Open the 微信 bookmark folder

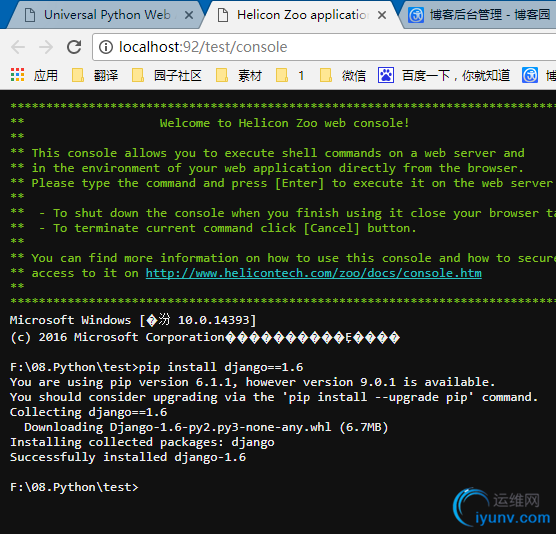343,75
